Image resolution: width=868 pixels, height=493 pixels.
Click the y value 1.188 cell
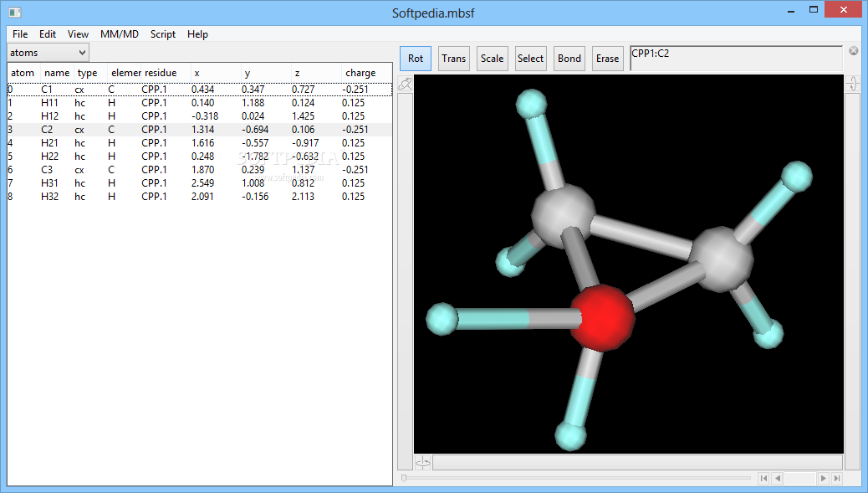[x=253, y=102]
